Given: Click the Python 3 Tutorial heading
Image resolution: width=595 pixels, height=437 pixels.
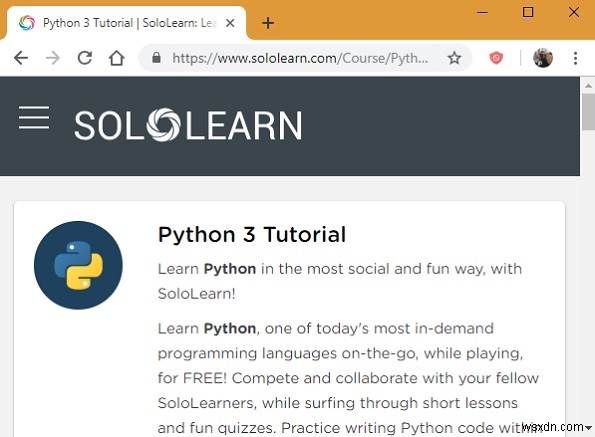Looking at the screenshot, I should [x=252, y=234].
